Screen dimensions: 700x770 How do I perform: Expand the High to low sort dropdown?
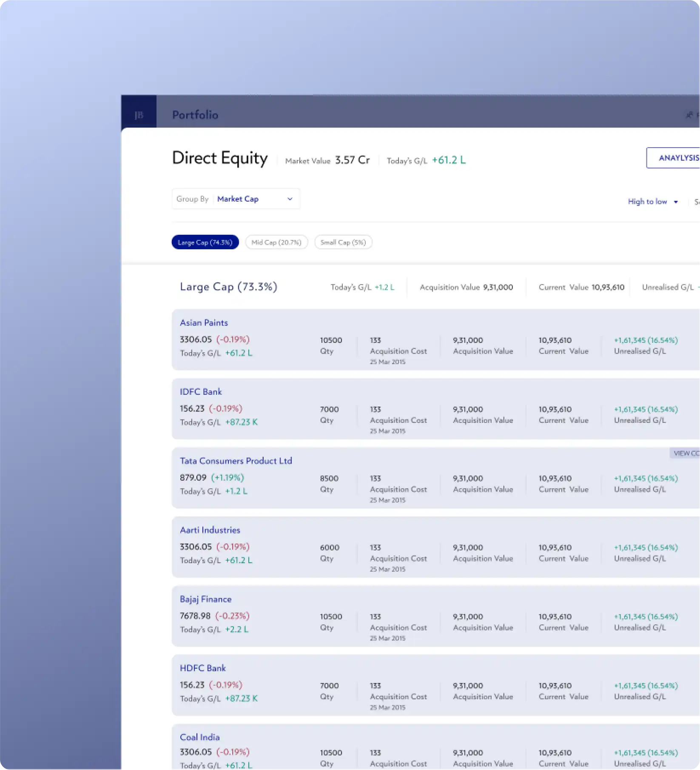(x=653, y=202)
